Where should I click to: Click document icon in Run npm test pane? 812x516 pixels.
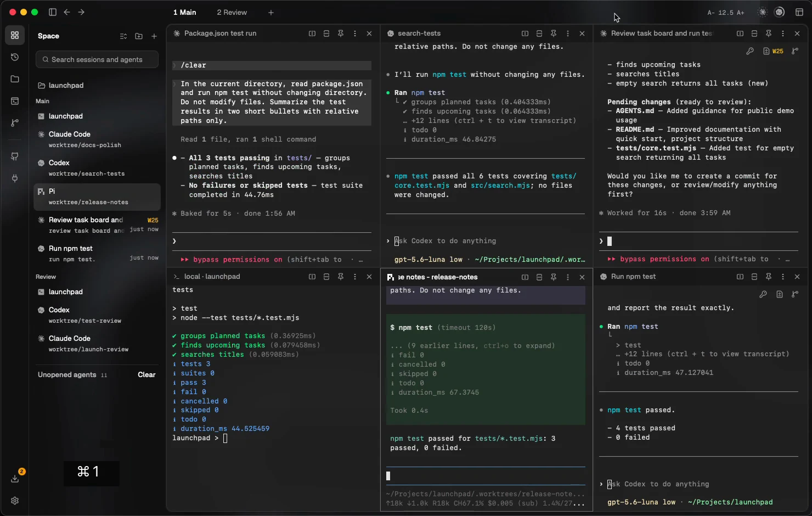pos(780,294)
